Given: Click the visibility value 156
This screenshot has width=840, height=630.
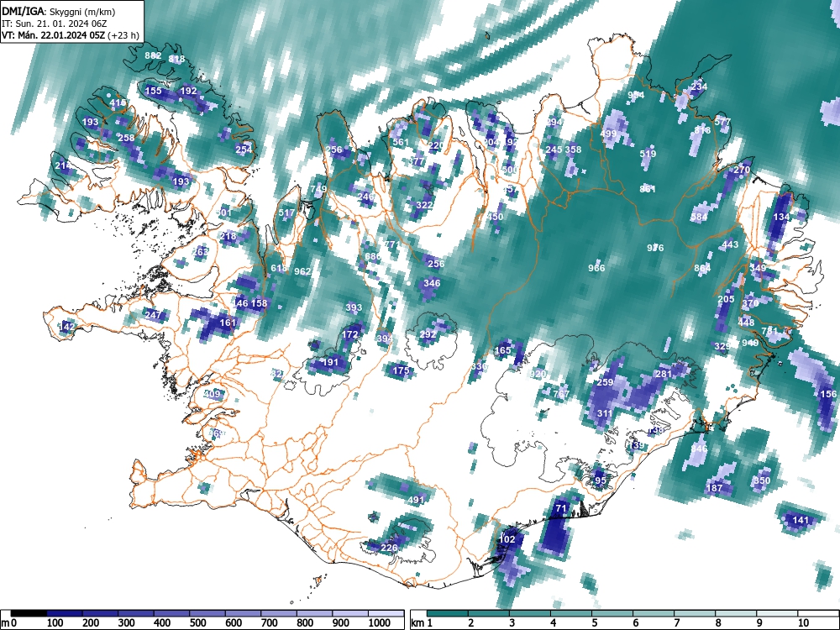Looking at the screenshot, I should click(x=828, y=394).
